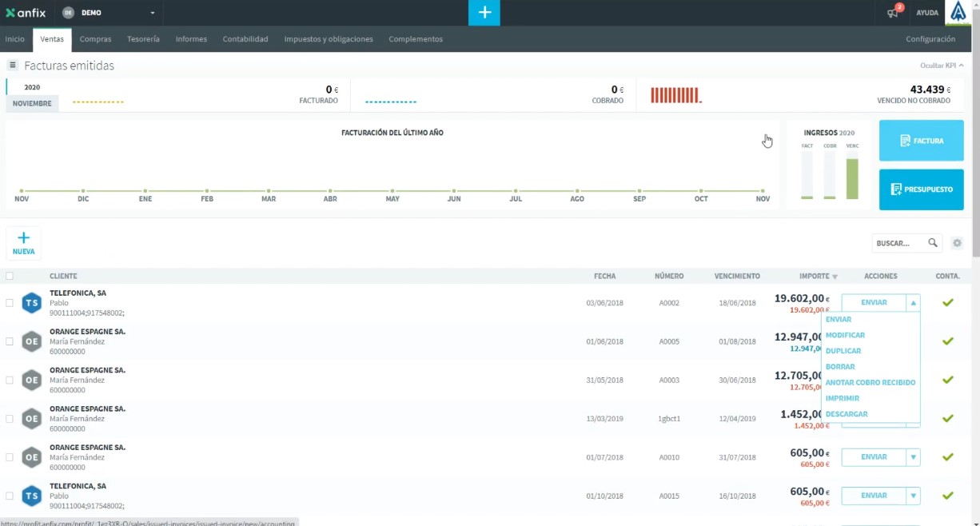The width and height of the screenshot is (980, 526).
Task: Click accounting checkmark for invoice A0002
Action: pyautogui.click(x=948, y=302)
